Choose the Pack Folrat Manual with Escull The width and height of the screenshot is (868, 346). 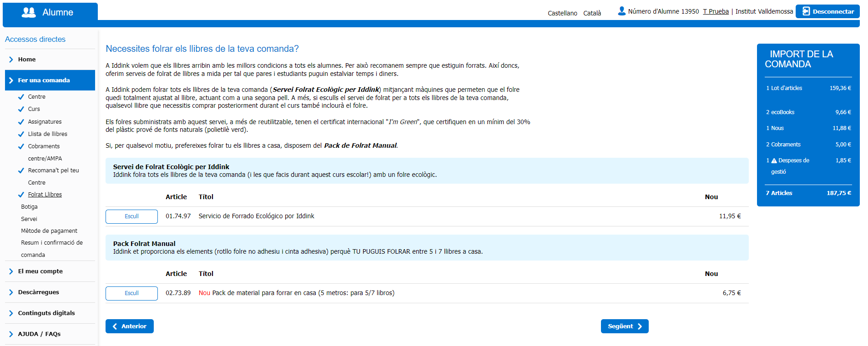coord(131,293)
